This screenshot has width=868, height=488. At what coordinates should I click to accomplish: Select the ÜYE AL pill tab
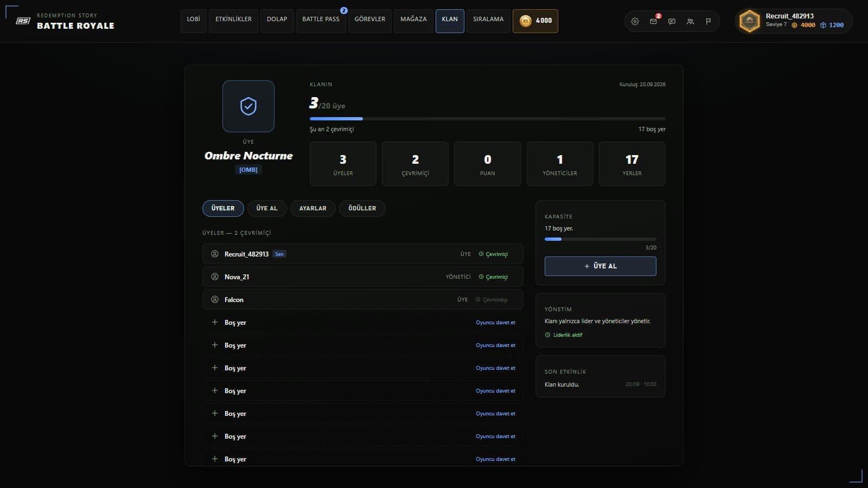(x=267, y=208)
